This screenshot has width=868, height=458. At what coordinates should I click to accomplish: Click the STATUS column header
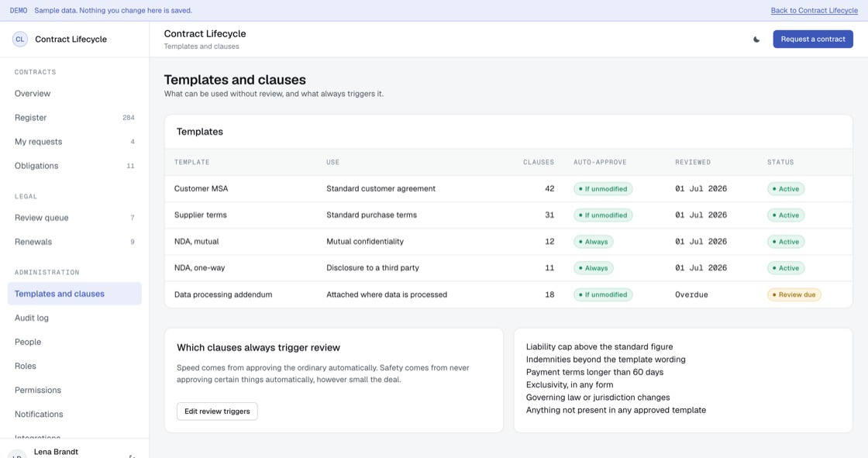pos(780,162)
